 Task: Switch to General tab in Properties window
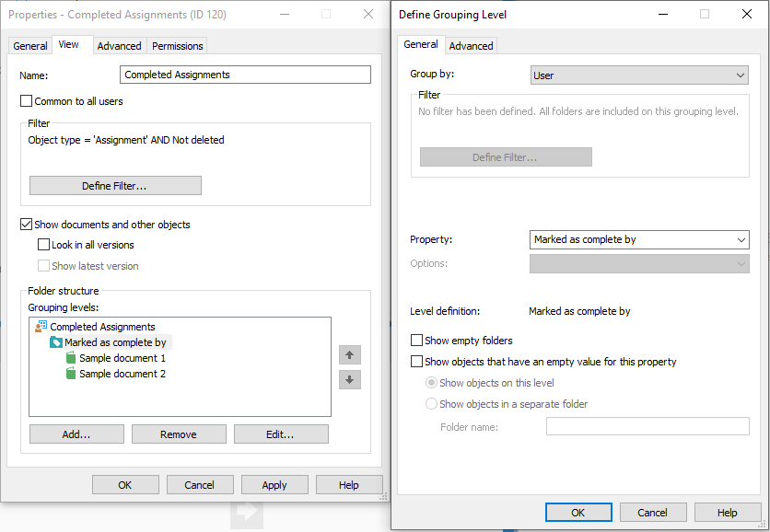pyautogui.click(x=30, y=46)
